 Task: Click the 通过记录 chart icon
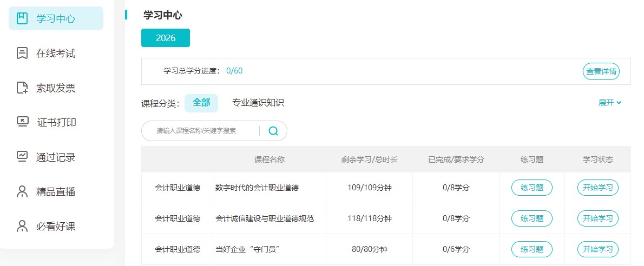(x=22, y=157)
